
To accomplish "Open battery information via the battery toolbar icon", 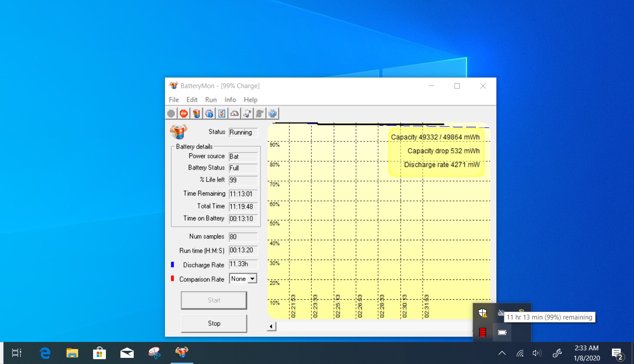I will (x=197, y=114).
